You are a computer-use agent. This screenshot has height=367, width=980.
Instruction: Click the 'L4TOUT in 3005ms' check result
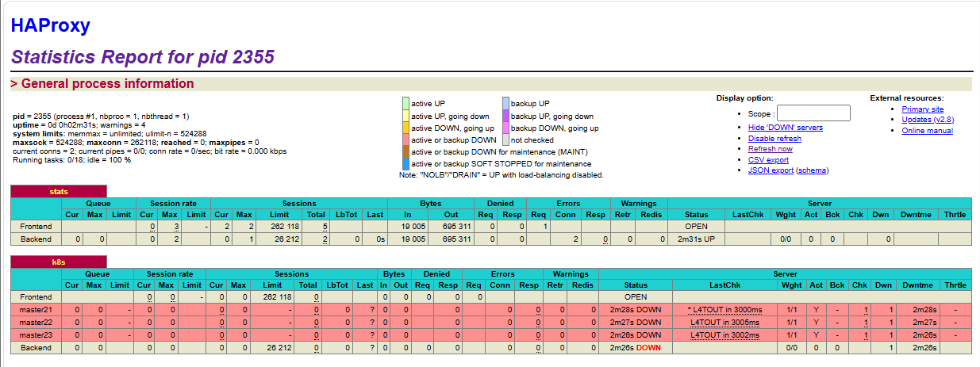tap(725, 322)
